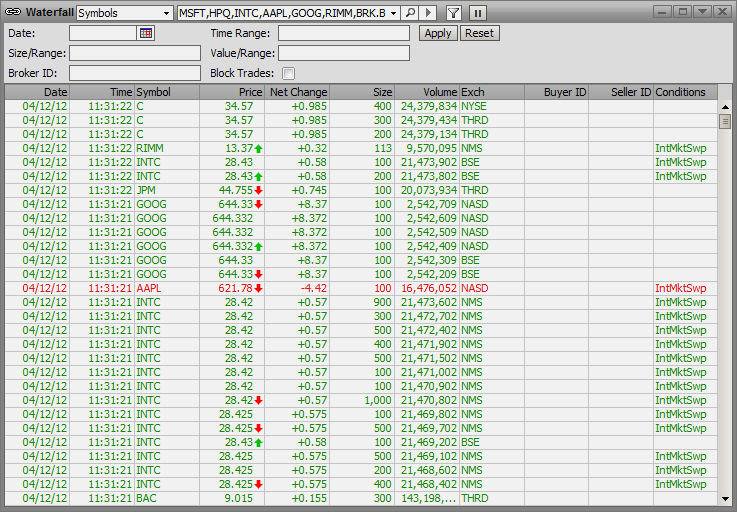Sort by the Date column header
Screen dimensions: 737x512
(x=37, y=92)
